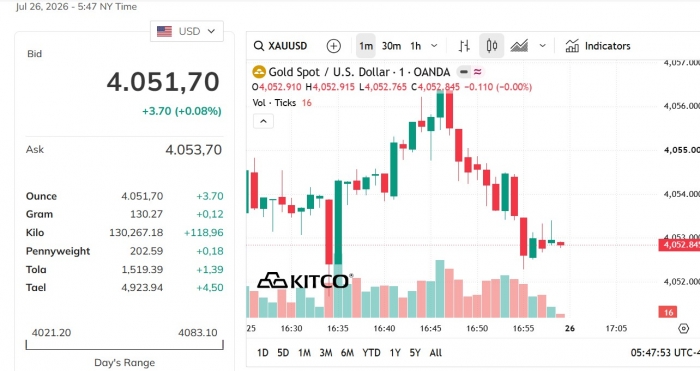Collapse the indicator legend with the caret
Image resolution: width=700 pixels, height=371 pixels.
click(x=263, y=121)
